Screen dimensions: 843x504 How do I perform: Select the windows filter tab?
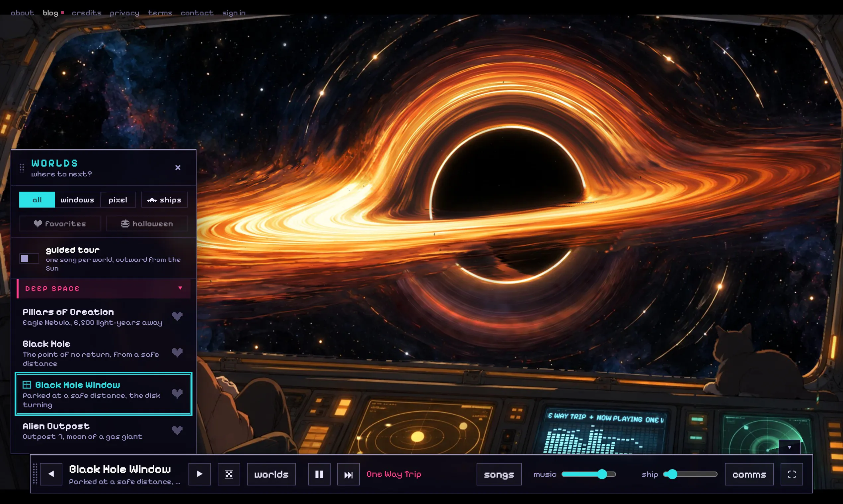tap(78, 200)
